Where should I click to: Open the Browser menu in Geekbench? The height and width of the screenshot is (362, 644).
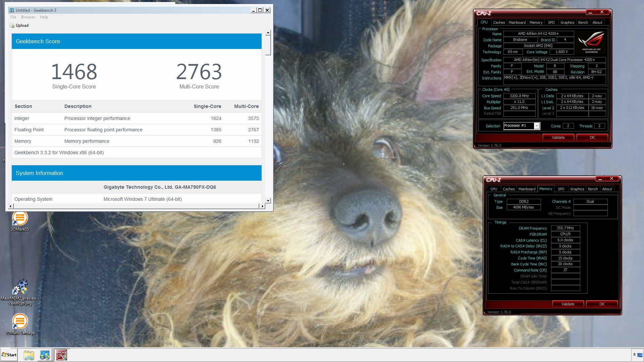(x=28, y=17)
